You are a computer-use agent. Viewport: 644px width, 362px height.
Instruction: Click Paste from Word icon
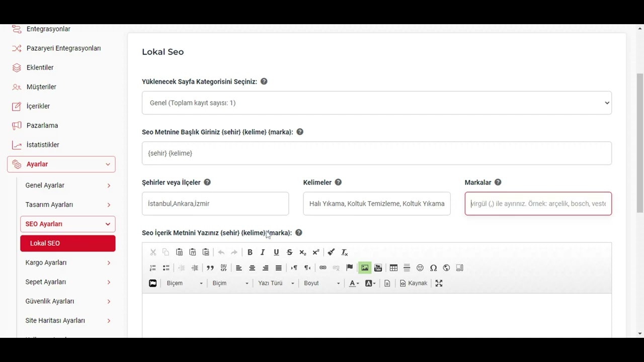[x=206, y=252]
